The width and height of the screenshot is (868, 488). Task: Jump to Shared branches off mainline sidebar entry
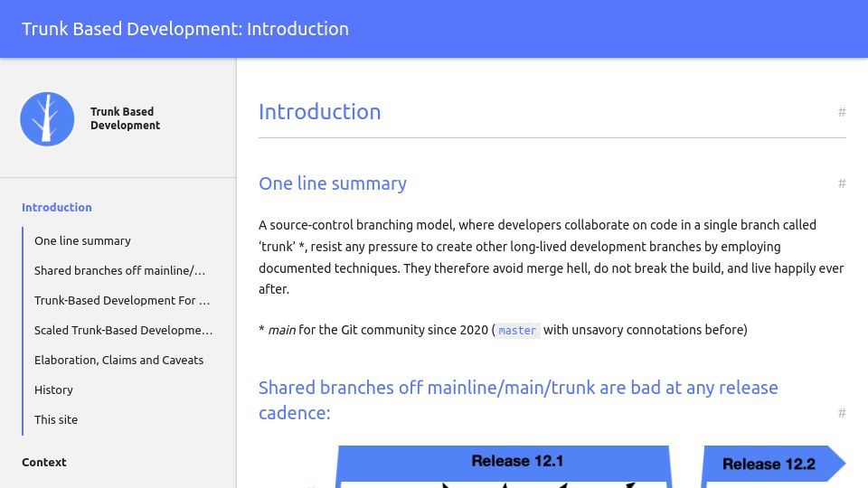click(119, 270)
